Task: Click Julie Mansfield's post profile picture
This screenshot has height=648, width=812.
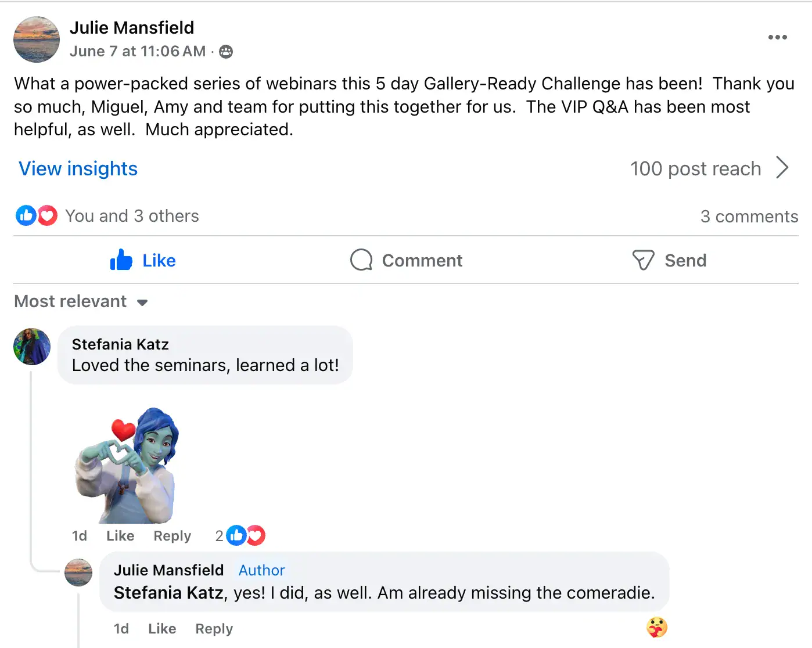Action: (37, 39)
